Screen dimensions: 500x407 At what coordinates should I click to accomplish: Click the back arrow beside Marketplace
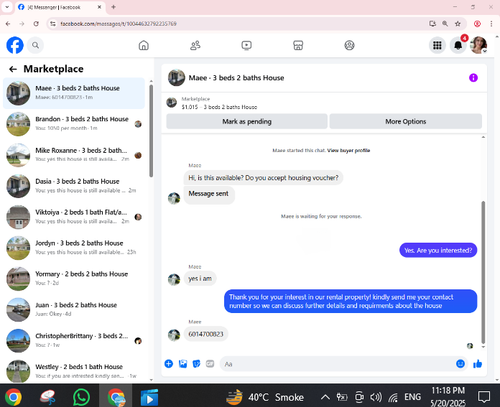13,69
